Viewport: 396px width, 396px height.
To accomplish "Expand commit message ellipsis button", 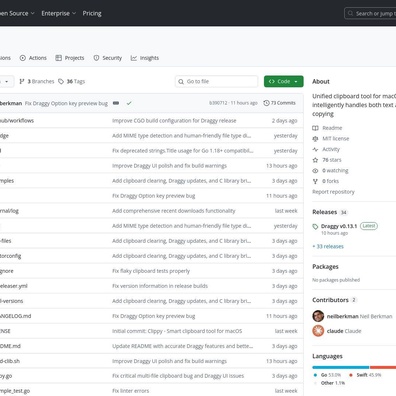I will click(x=116, y=103).
